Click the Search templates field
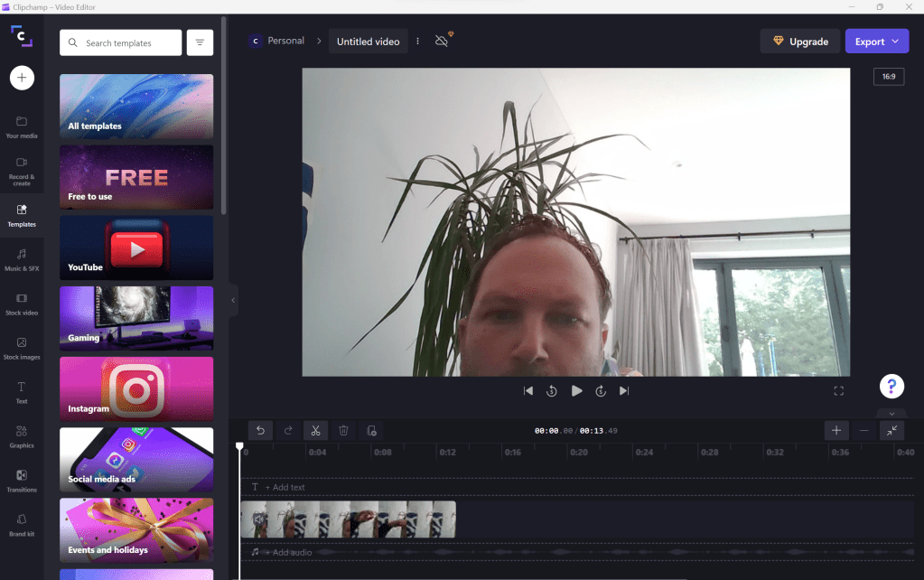924x580 pixels. click(121, 42)
